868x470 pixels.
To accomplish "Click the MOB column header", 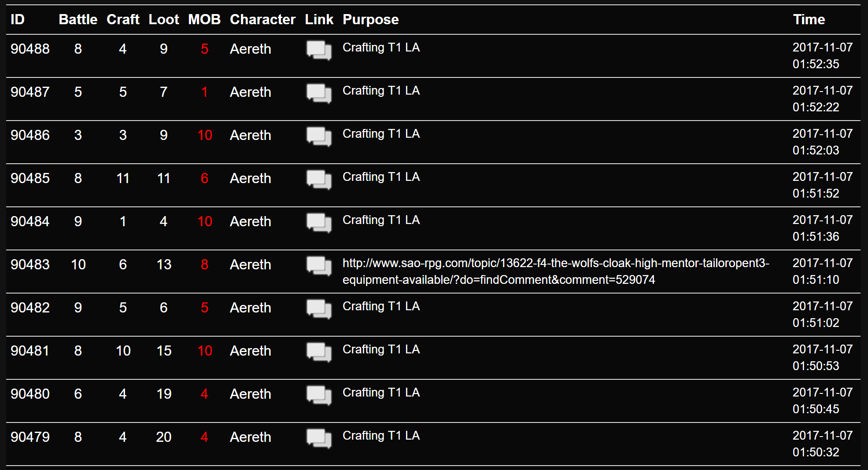I will coord(204,19).
